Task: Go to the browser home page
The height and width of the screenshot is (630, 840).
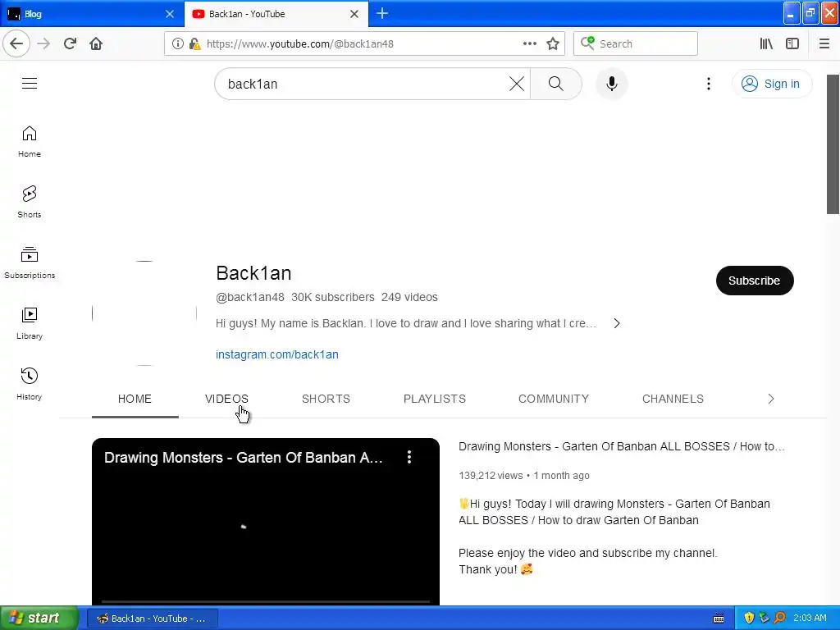Action: click(x=96, y=44)
